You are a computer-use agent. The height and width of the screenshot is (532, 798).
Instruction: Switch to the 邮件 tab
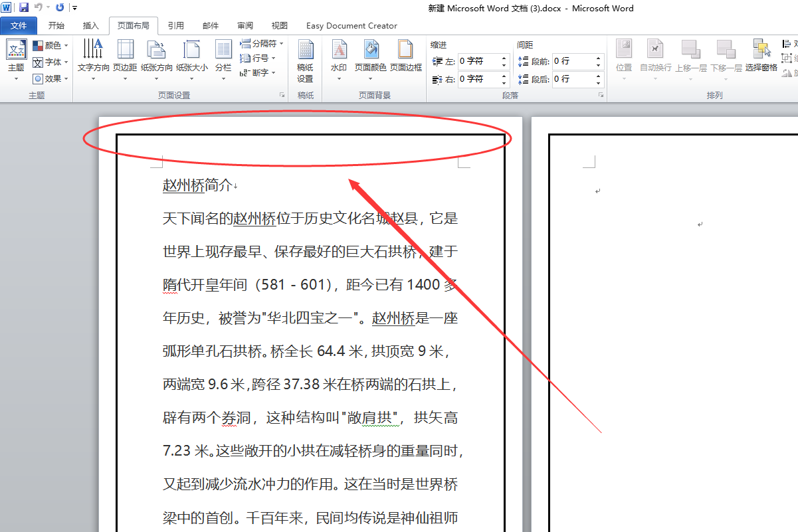tap(211, 26)
